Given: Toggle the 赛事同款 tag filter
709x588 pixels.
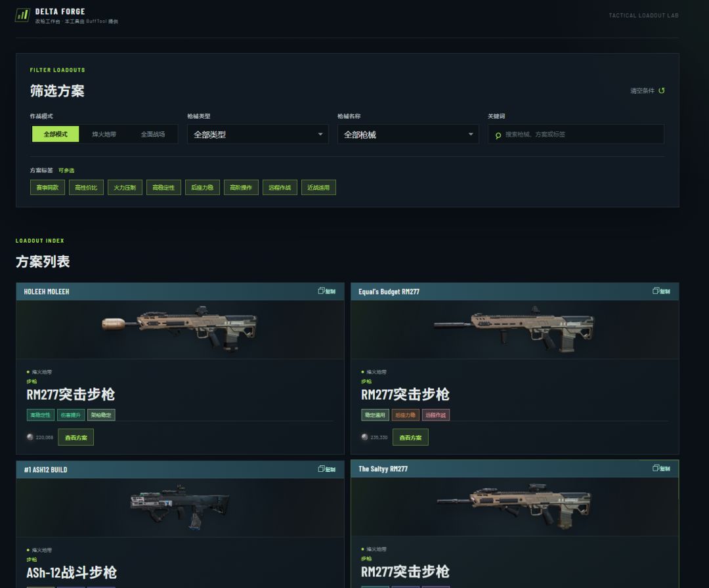Looking at the screenshot, I should [x=47, y=187].
